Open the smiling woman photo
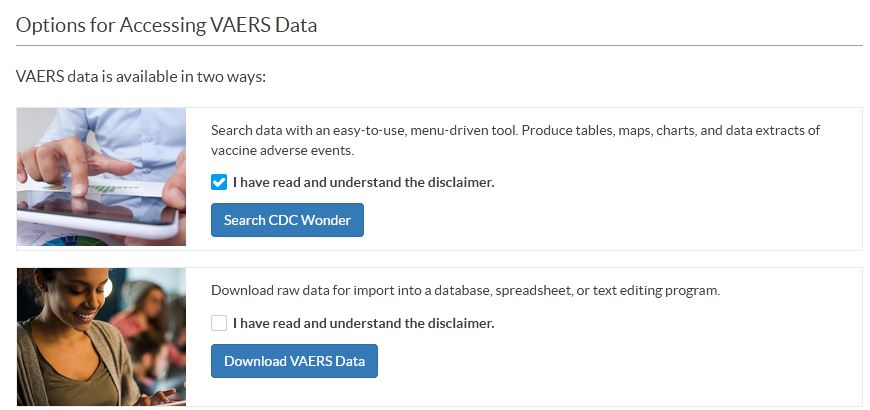Image resolution: width=870 pixels, height=410 pixels. (101, 337)
